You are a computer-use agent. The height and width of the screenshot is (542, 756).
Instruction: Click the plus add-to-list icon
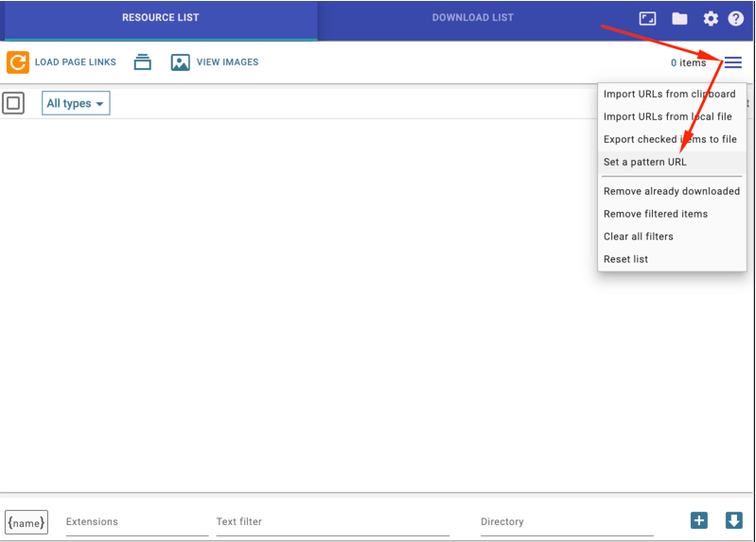pyautogui.click(x=699, y=520)
